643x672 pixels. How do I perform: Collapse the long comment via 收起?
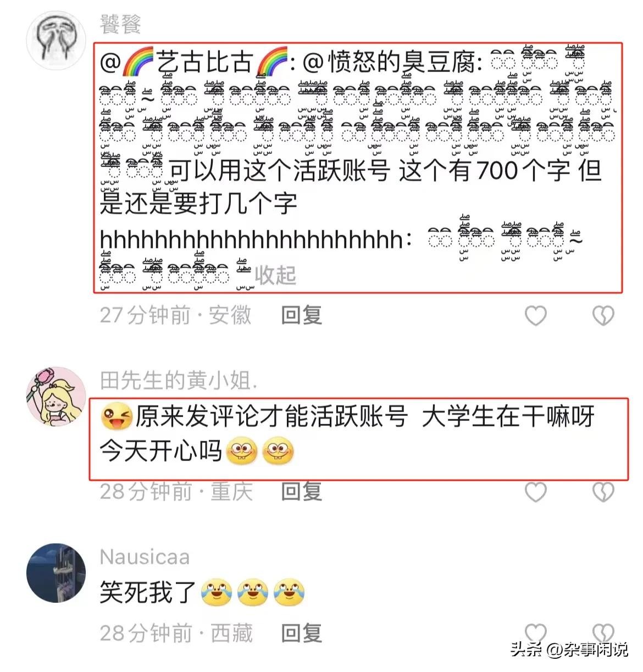[x=275, y=275]
